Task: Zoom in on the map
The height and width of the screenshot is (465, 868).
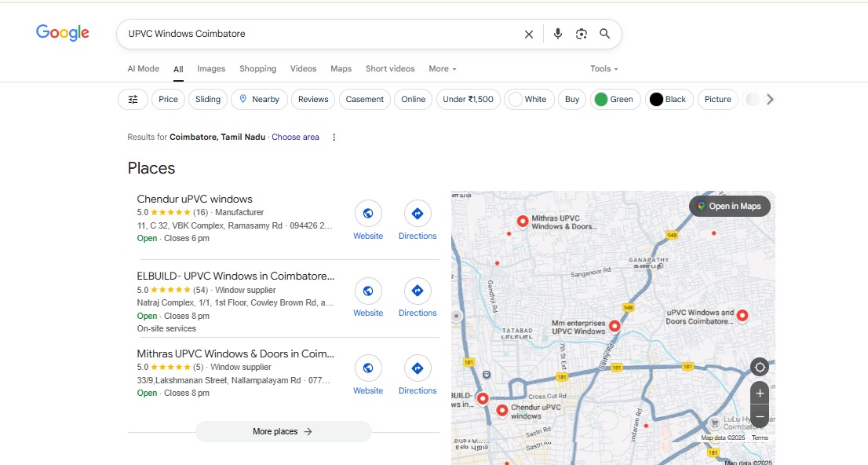Action: [759, 393]
